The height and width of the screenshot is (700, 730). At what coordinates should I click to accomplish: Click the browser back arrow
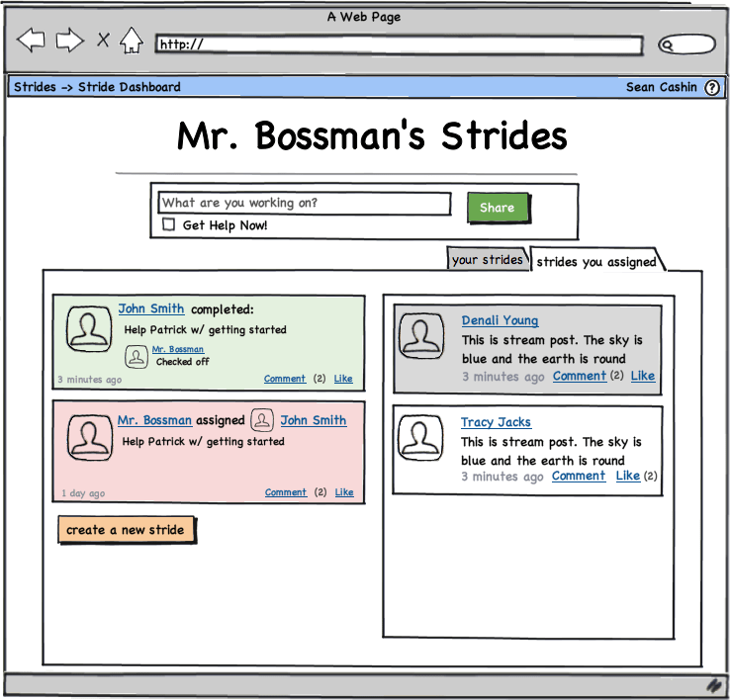point(32,41)
